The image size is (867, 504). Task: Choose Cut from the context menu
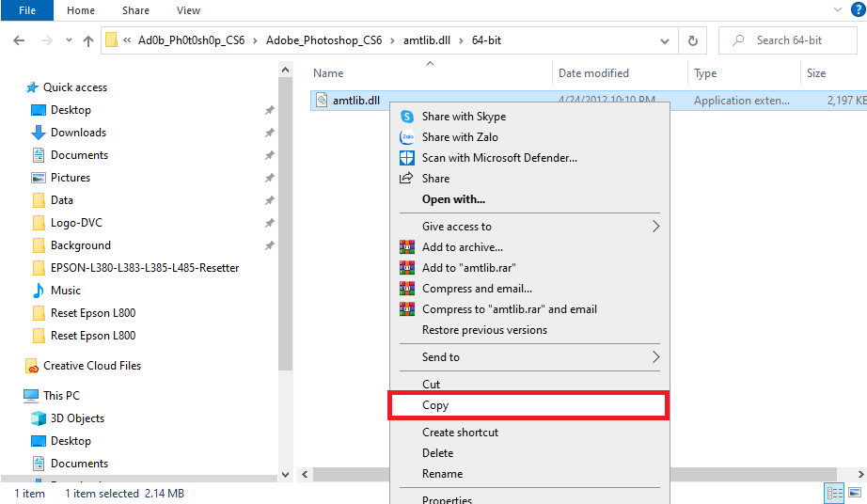click(x=431, y=384)
